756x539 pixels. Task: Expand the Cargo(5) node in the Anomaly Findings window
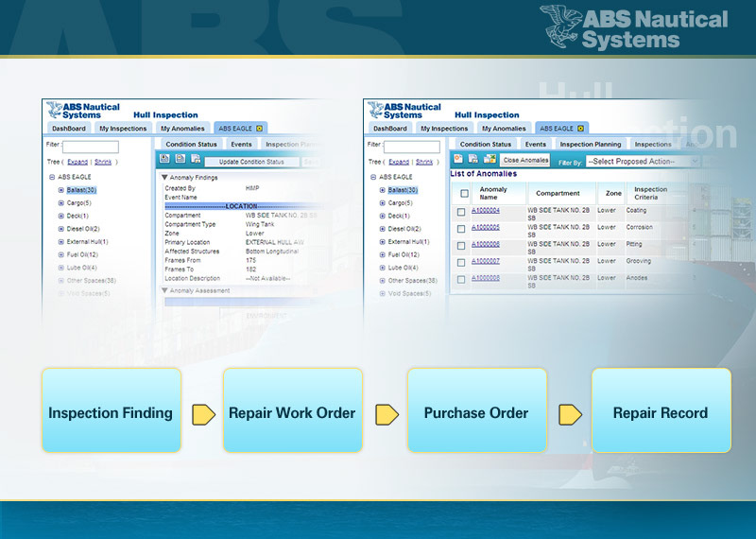click(60, 203)
